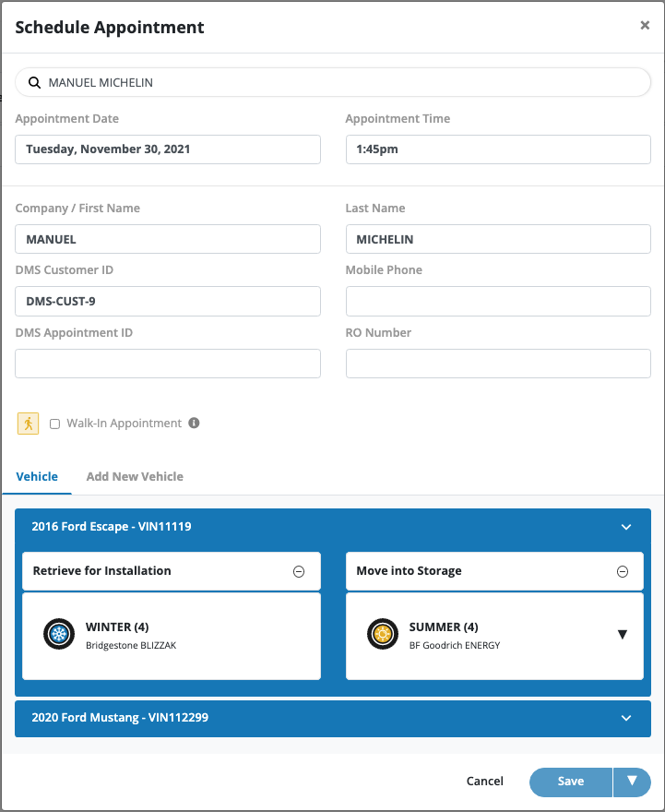Switch to the Vehicle tab

[x=37, y=476]
